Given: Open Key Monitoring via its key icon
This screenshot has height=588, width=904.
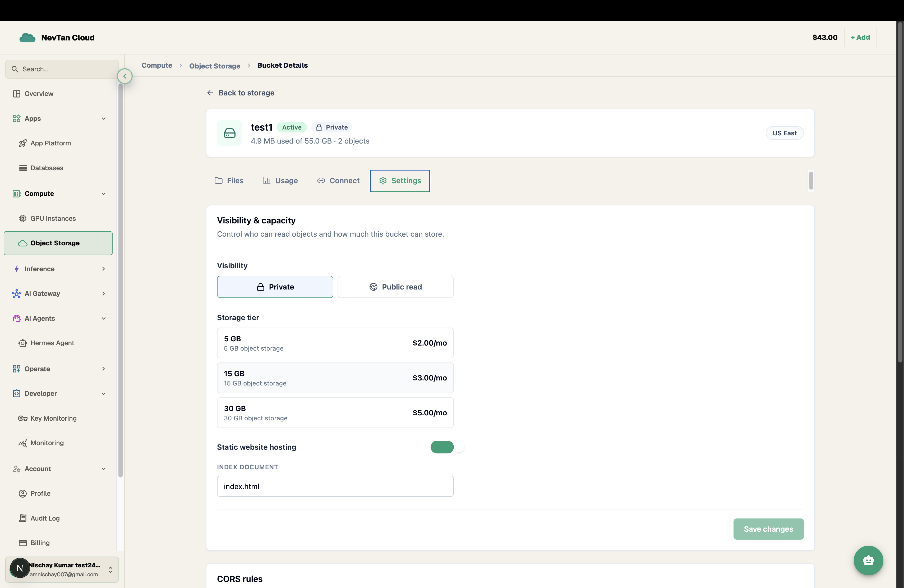Looking at the screenshot, I should click(22, 418).
